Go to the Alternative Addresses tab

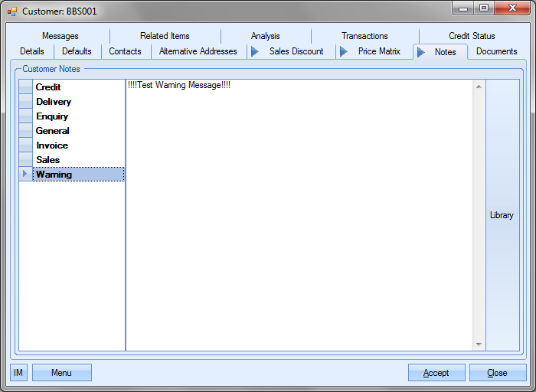point(198,51)
